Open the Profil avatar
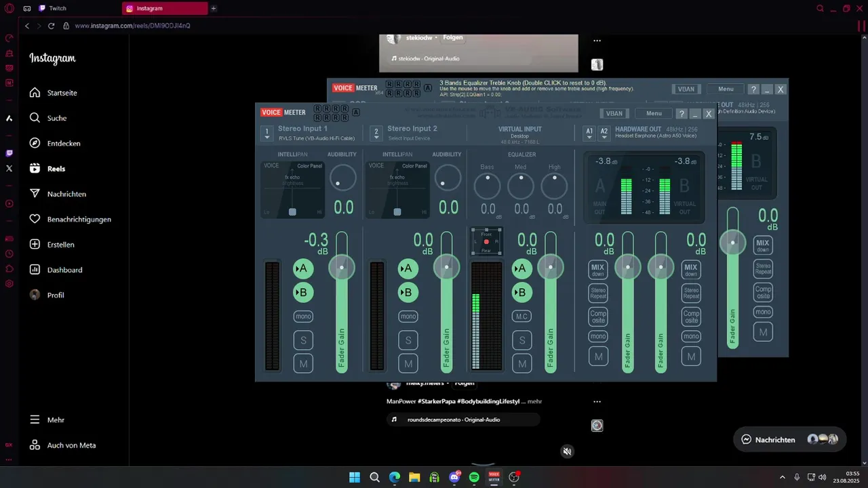Image resolution: width=868 pixels, height=488 pixels. (35, 295)
